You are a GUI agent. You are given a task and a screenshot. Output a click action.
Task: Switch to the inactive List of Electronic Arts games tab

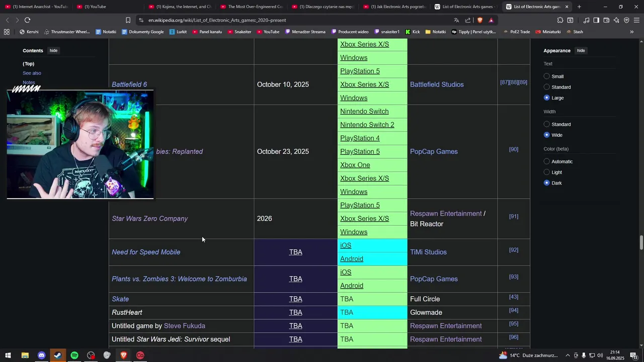[466, 7]
